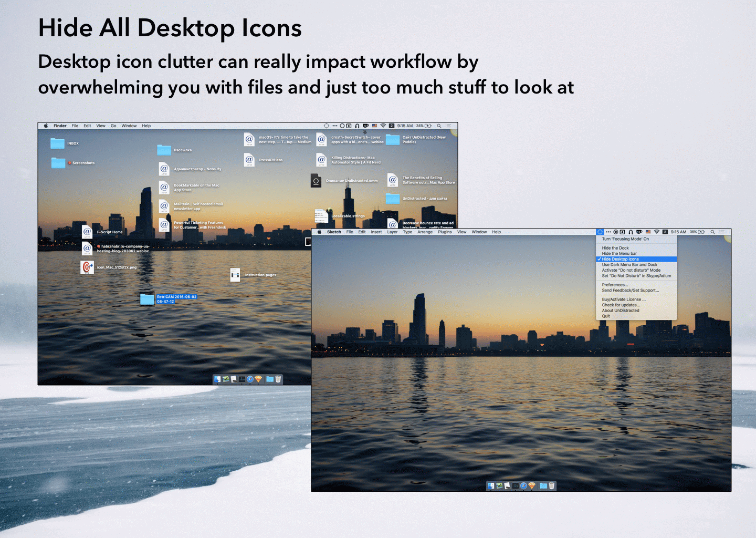Select the icon_Mac_512@2x.png file
Viewport: 756px width, 538px height.
87,267
